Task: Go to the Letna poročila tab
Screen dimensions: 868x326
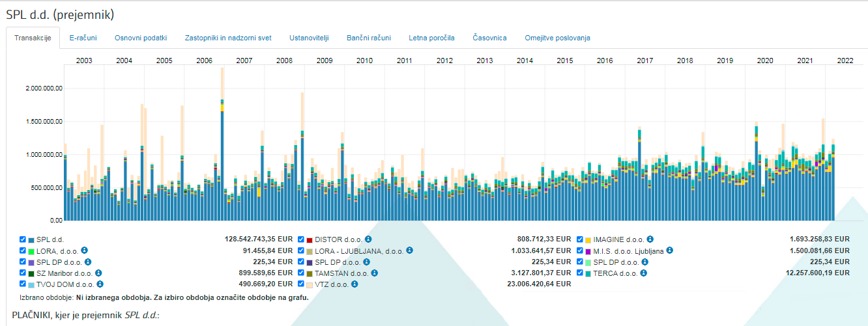Action: pyautogui.click(x=431, y=38)
